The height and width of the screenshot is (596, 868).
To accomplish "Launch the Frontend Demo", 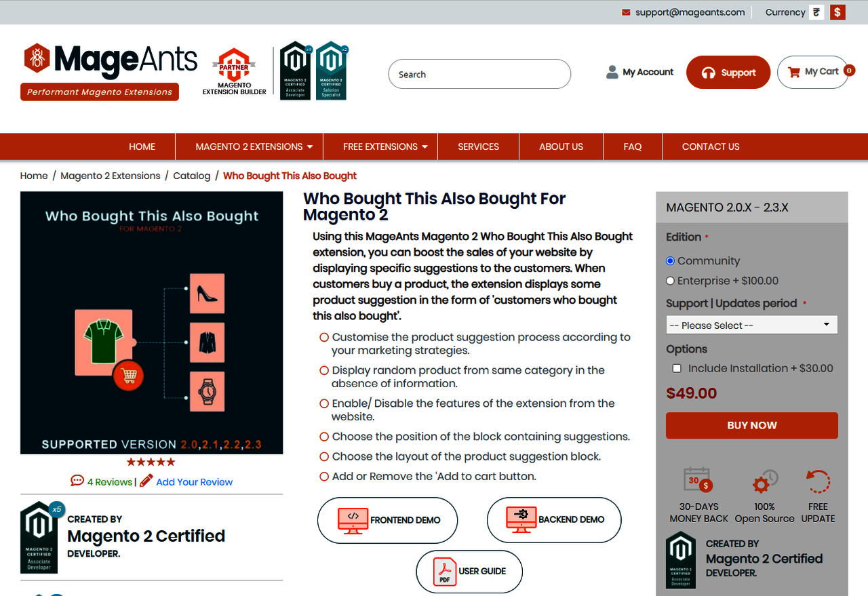I will (388, 520).
